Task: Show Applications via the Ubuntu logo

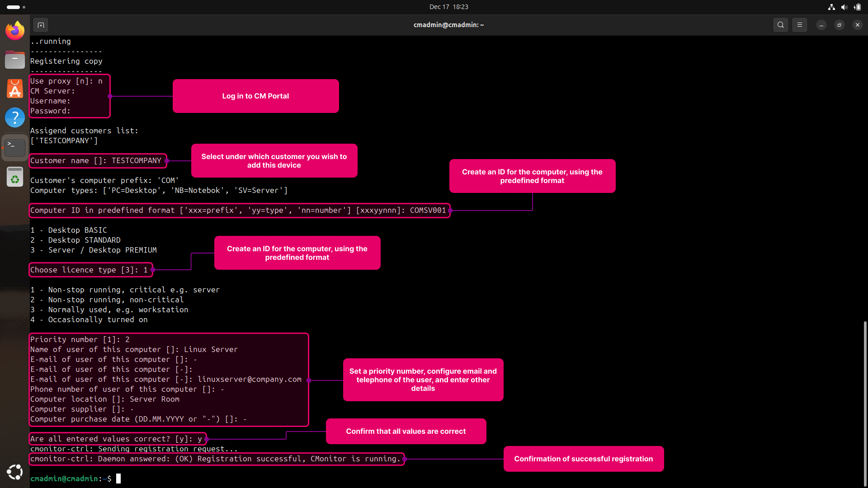Action: tap(15, 472)
